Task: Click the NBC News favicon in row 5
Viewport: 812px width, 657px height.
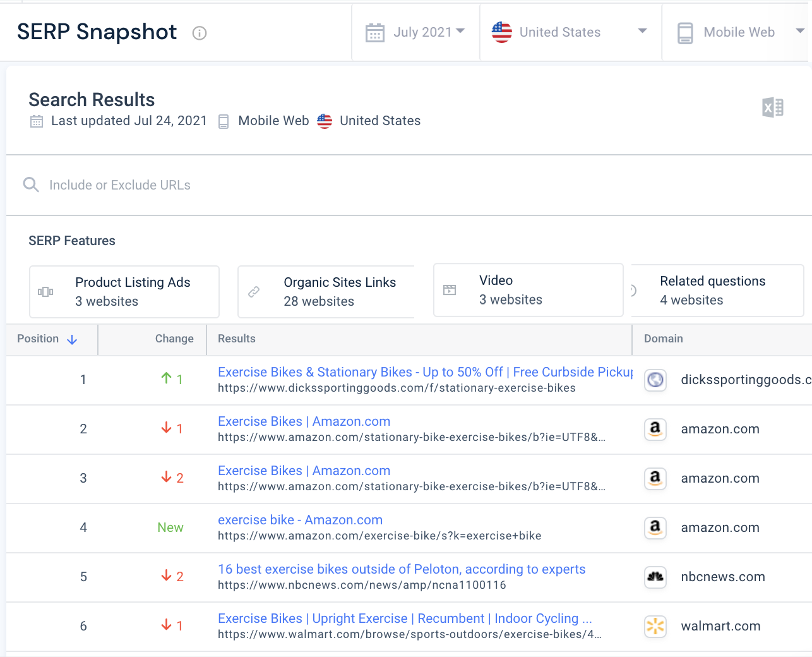Action: click(655, 577)
